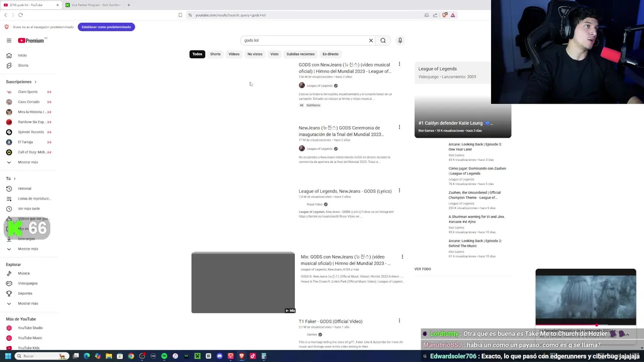Open a new browser tab

pyautogui.click(x=129, y=5)
